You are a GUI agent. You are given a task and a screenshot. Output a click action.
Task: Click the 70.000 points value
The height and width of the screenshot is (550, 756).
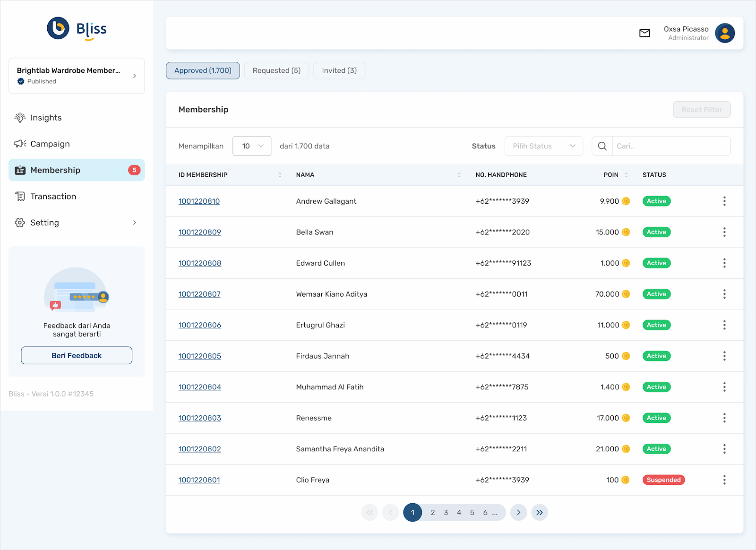click(607, 294)
